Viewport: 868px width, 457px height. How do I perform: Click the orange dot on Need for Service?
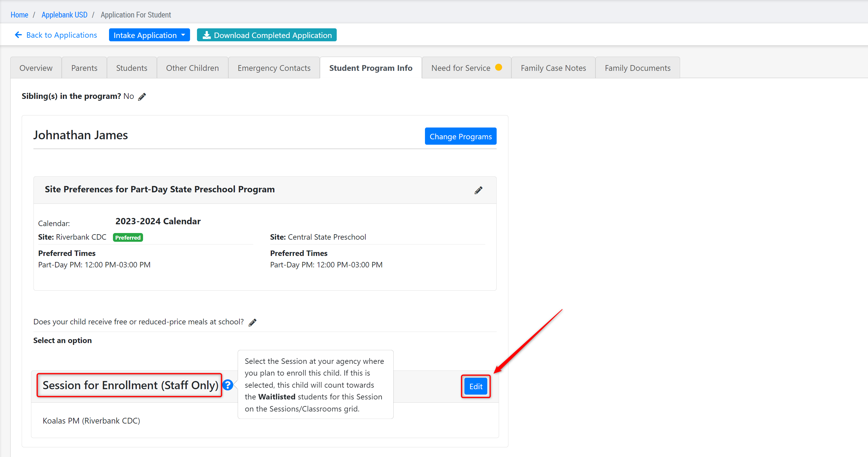499,68
